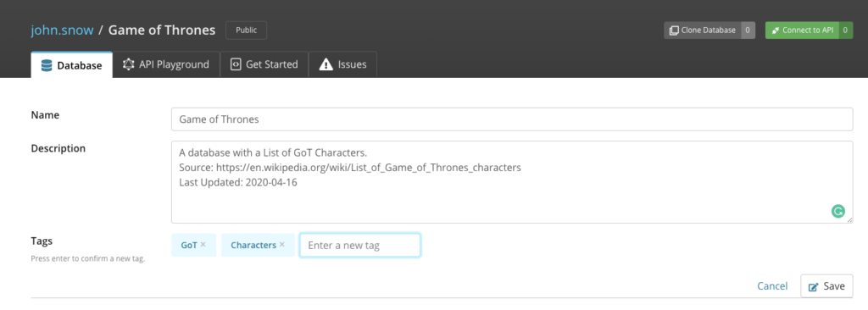This screenshot has width=868, height=310.
Task: Click the plug icon on Connect to API
Action: [775, 30]
